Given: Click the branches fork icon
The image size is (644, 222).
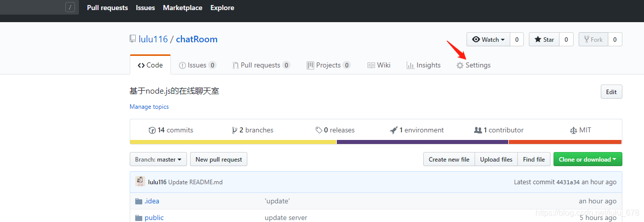Looking at the screenshot, I should 234,130.
